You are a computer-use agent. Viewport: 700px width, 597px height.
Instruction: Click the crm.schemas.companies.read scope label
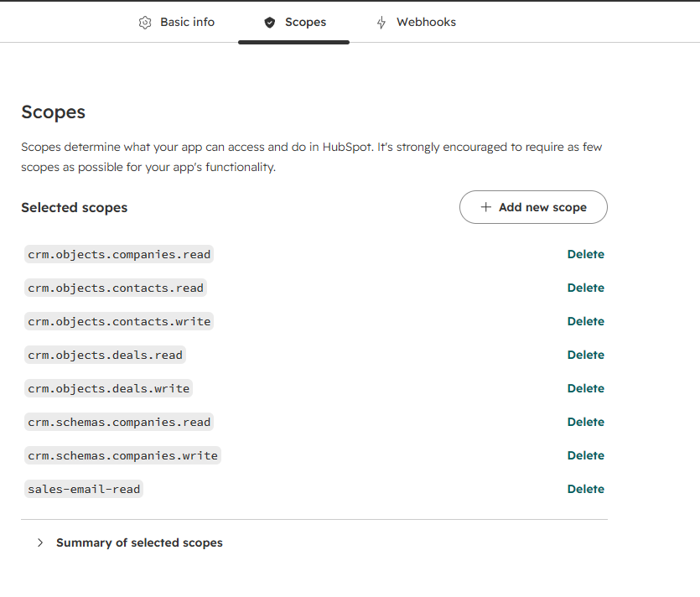(x=119, y=422)
